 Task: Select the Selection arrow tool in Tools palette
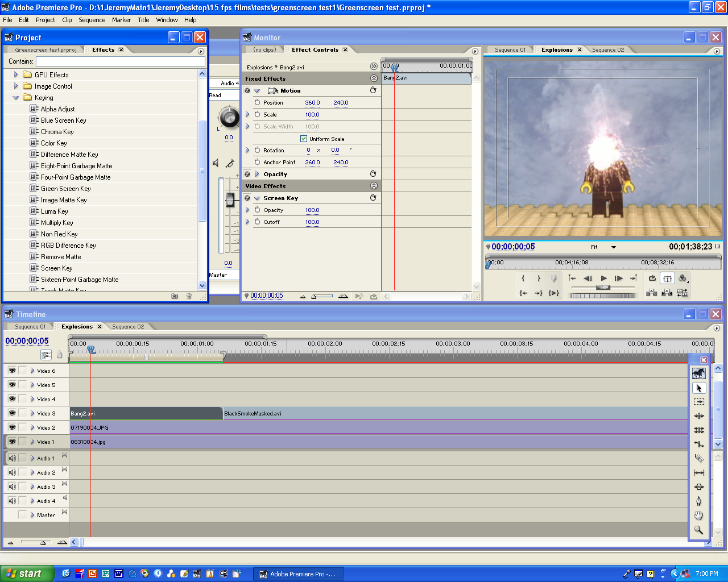[x=699, y=388]
